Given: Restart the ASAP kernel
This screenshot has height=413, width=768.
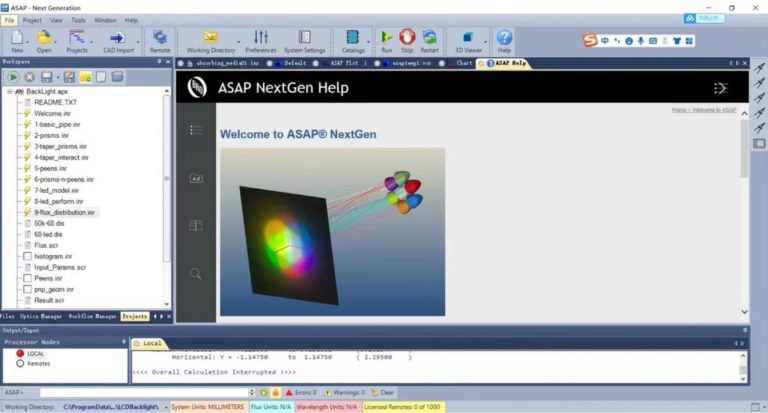Looking at the screenshot, I should coord(429,41).
